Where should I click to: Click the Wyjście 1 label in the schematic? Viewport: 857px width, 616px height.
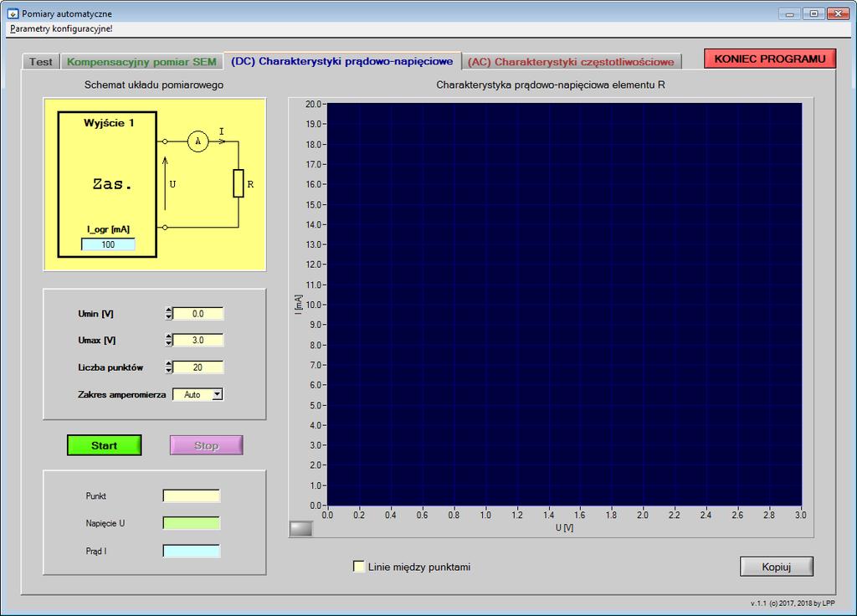109,123
